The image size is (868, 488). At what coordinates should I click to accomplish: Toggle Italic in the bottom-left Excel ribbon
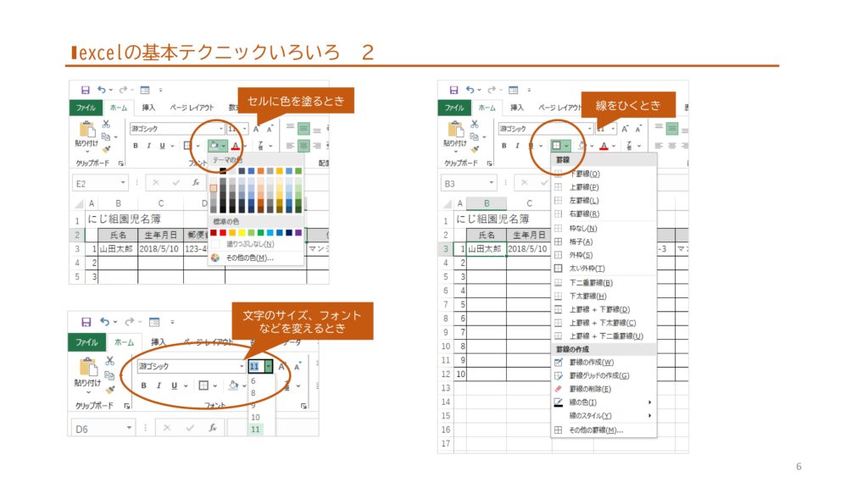pyautogui.click(x=159, y=385)
